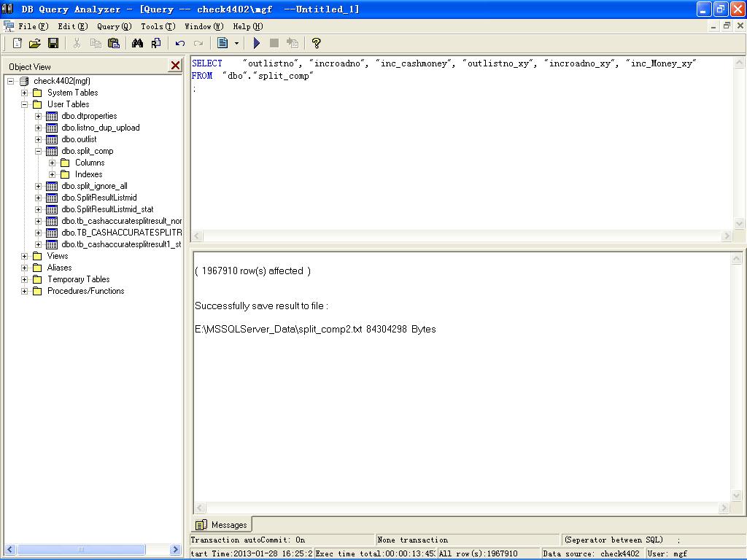Image resolution: width=747 pixels, height=560 pixels.
Task: Close the Object View panel
Action: click(x=175, y=66)
